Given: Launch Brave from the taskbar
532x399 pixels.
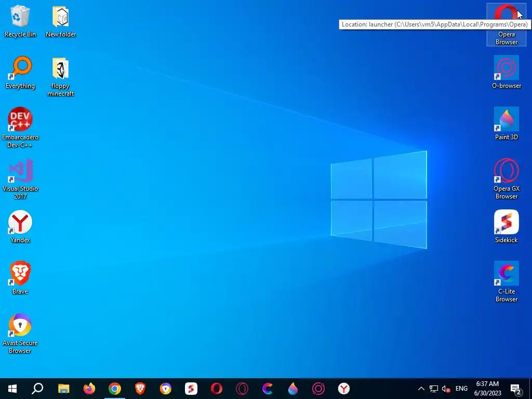Looking at the screenshot, I should 140,389.
